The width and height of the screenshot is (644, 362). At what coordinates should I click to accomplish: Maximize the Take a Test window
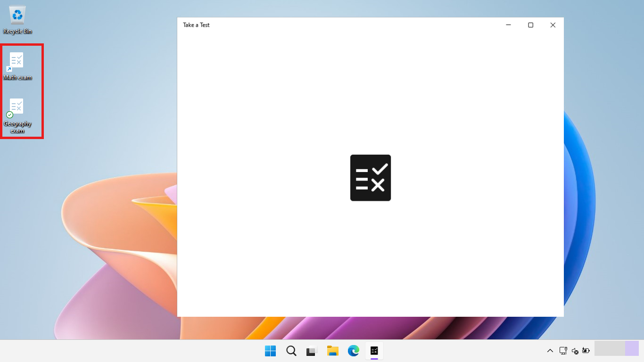coord(530,25)
